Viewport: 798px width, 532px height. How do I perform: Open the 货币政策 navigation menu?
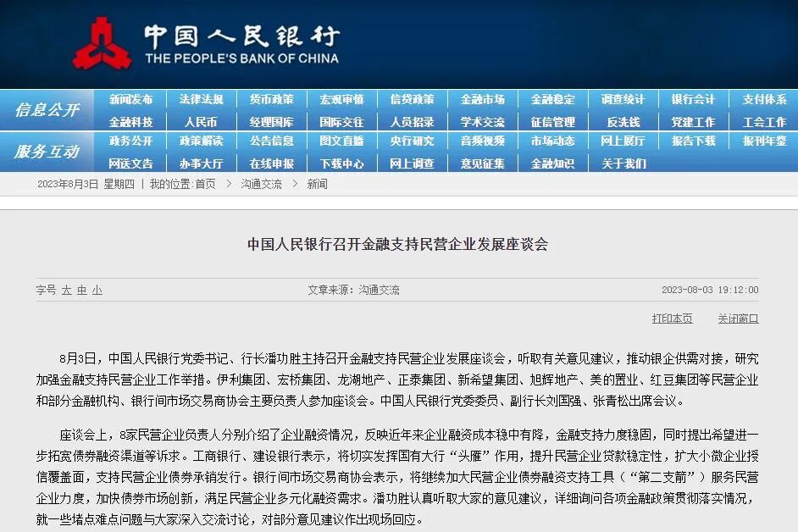pos(273,99)
